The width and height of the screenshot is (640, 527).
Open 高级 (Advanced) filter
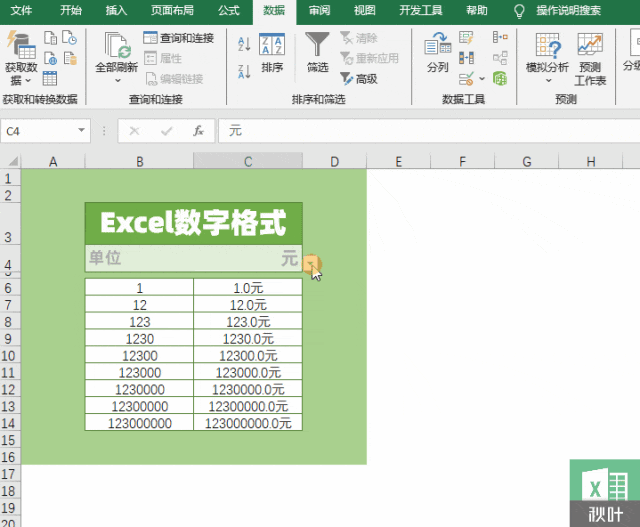click(x=359, y=78)
